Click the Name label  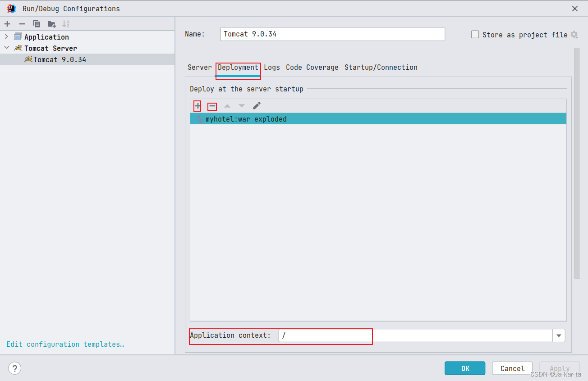click(x=195, y=34)
